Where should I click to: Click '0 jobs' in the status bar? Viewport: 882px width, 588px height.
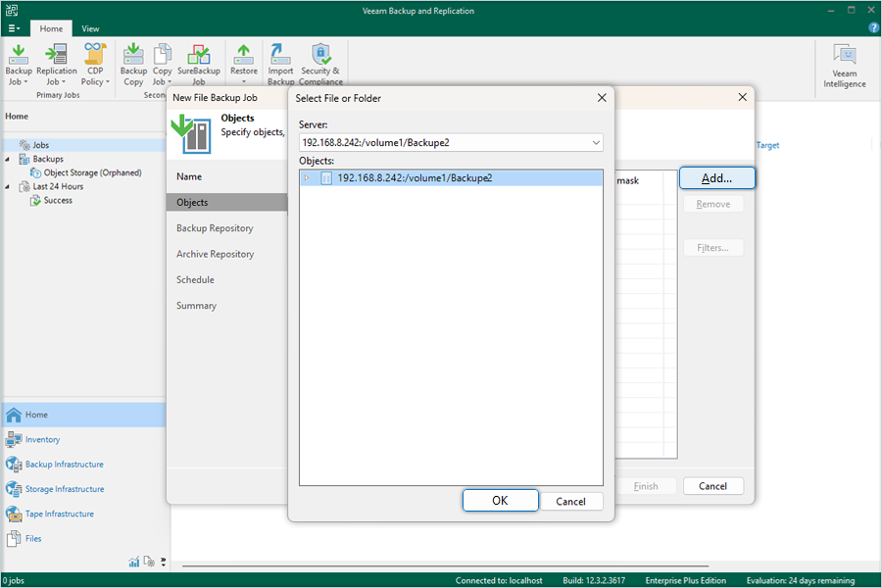13,581
